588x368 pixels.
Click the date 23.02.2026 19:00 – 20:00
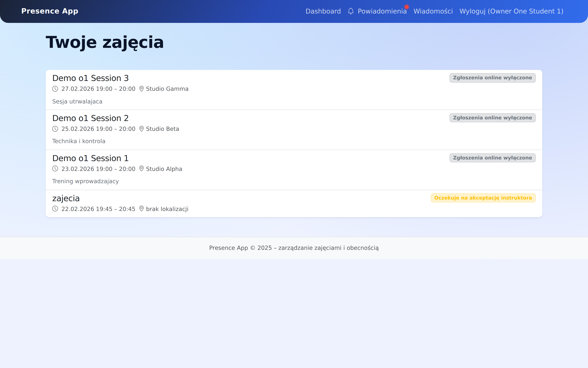[98, 169]
